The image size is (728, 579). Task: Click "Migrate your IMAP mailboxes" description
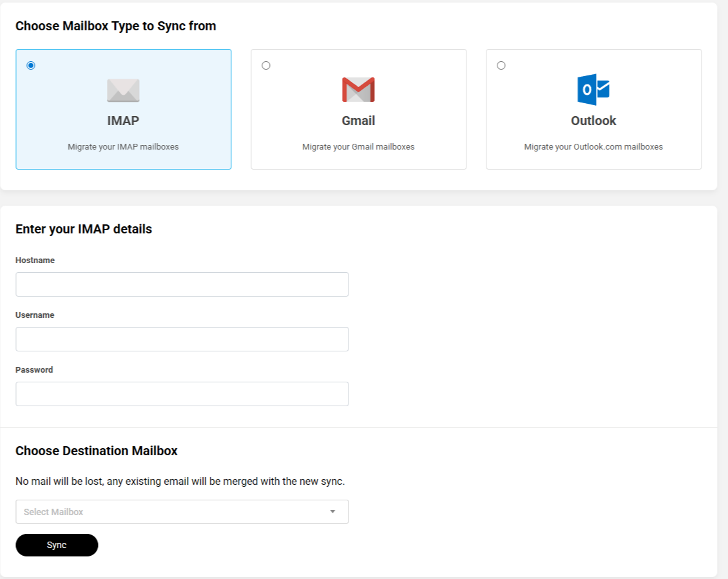point(123,147)
